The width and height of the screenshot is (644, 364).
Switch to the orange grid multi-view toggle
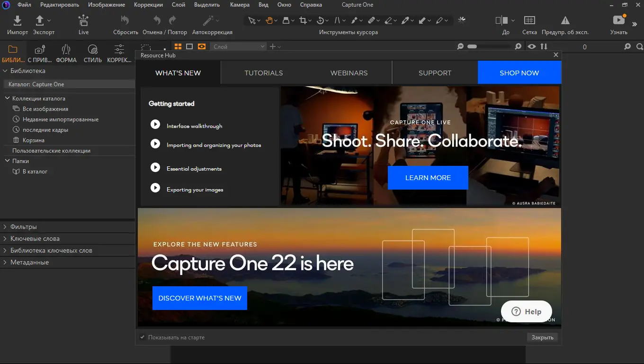[x=178, y=46]
